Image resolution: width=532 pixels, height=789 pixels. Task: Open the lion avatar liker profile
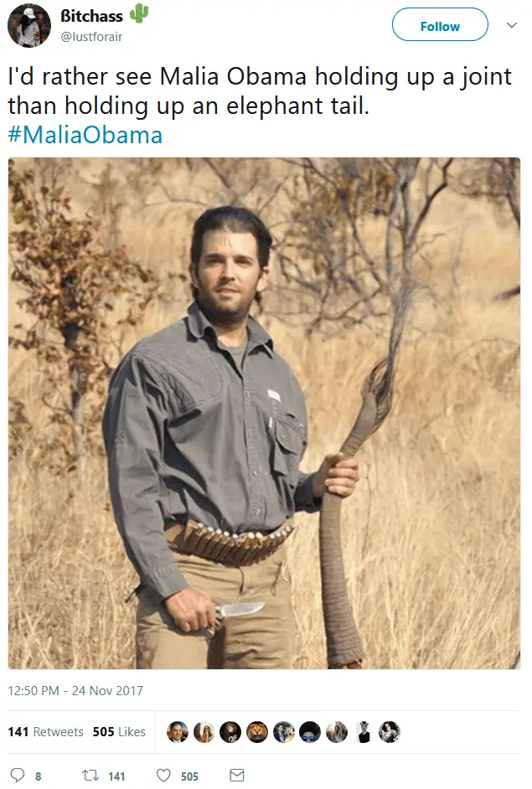pos(256,732)
